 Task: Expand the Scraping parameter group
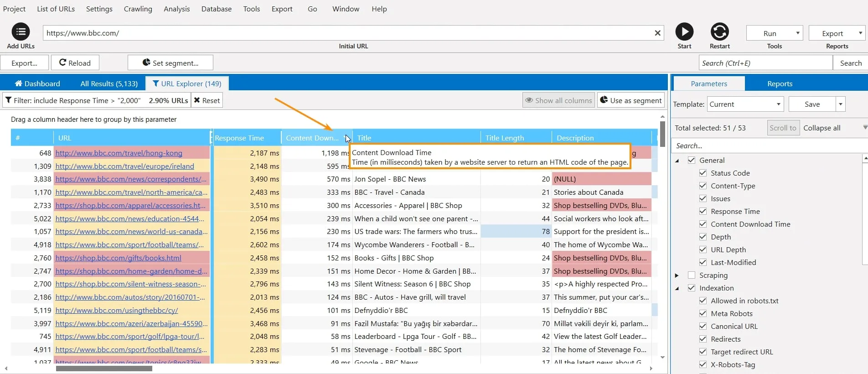pyautogui.click(x=677, y=275)
